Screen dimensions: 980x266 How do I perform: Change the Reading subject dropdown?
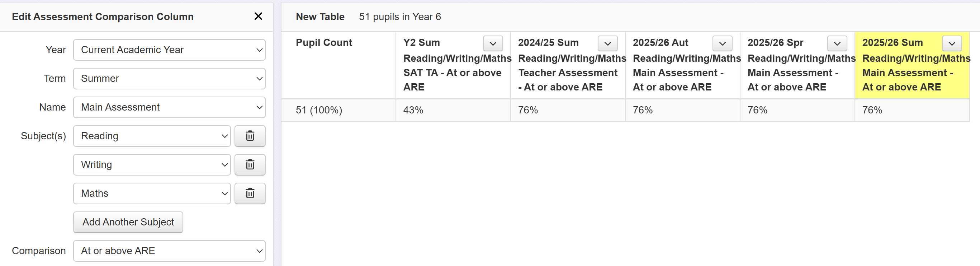coord(152,136)
